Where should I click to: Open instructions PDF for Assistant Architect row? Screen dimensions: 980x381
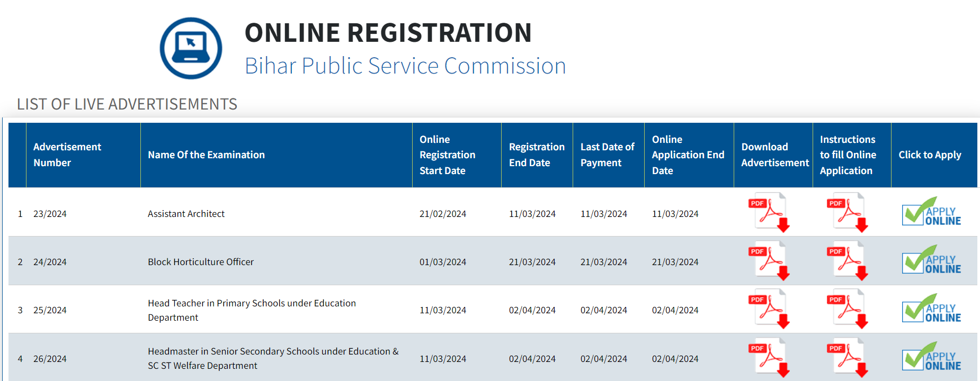pos(848,212)
